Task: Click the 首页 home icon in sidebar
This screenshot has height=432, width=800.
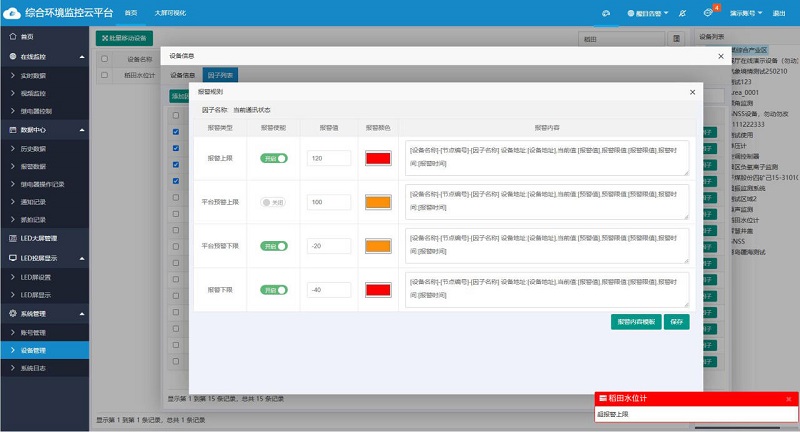Action: 11,36
